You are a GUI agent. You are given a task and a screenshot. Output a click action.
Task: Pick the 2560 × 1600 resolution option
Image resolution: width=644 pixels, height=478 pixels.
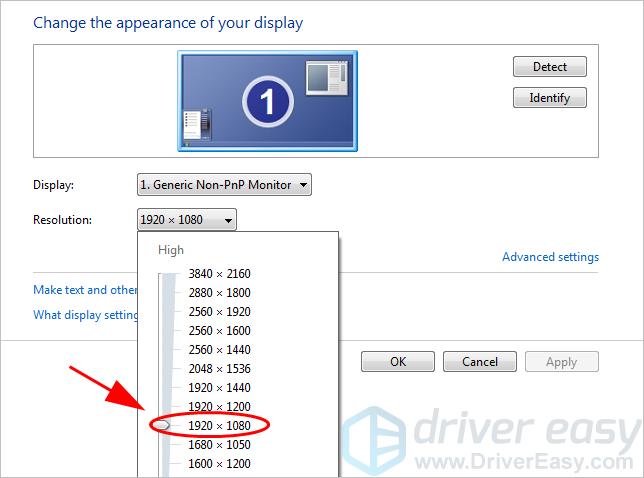219,331
